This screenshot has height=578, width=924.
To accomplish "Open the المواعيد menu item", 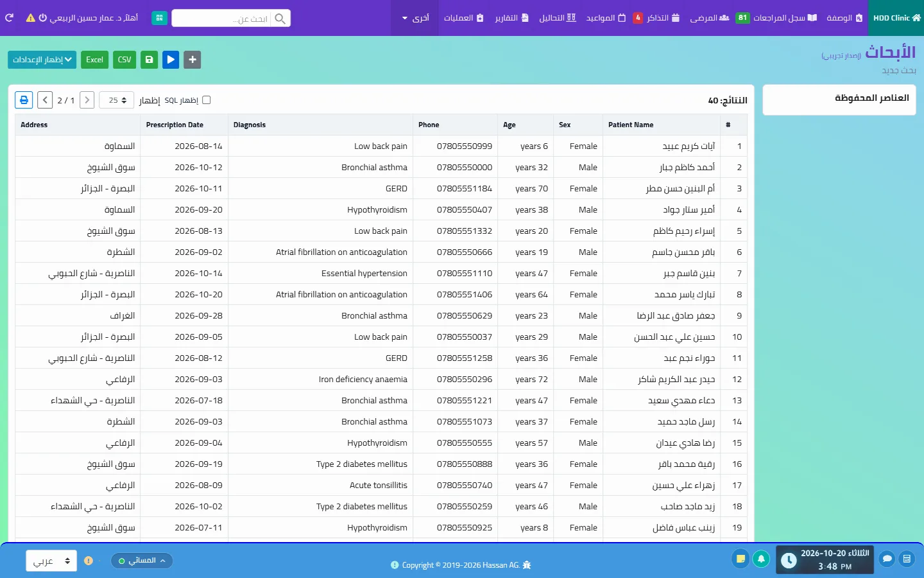I will [x=606, y=18].
